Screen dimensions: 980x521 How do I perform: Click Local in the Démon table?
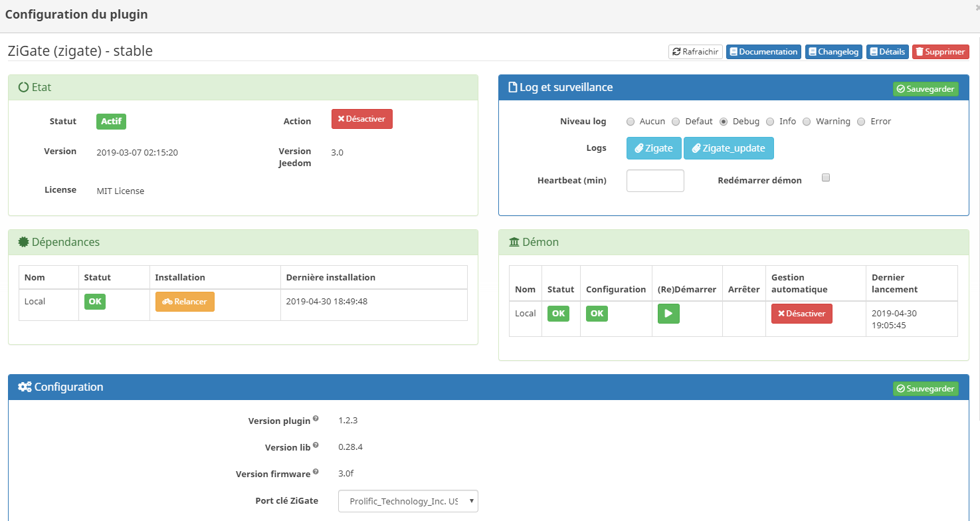tap(525, 313)
